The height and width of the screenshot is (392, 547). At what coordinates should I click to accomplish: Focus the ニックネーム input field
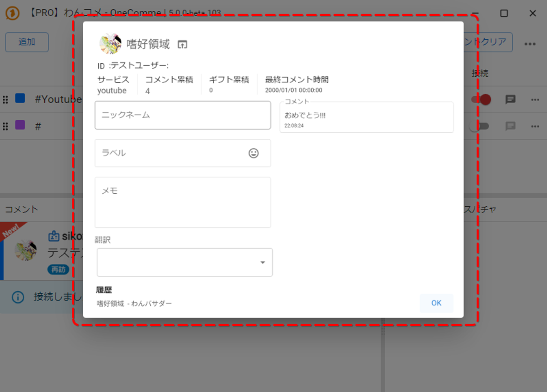[x=183, y=115]
